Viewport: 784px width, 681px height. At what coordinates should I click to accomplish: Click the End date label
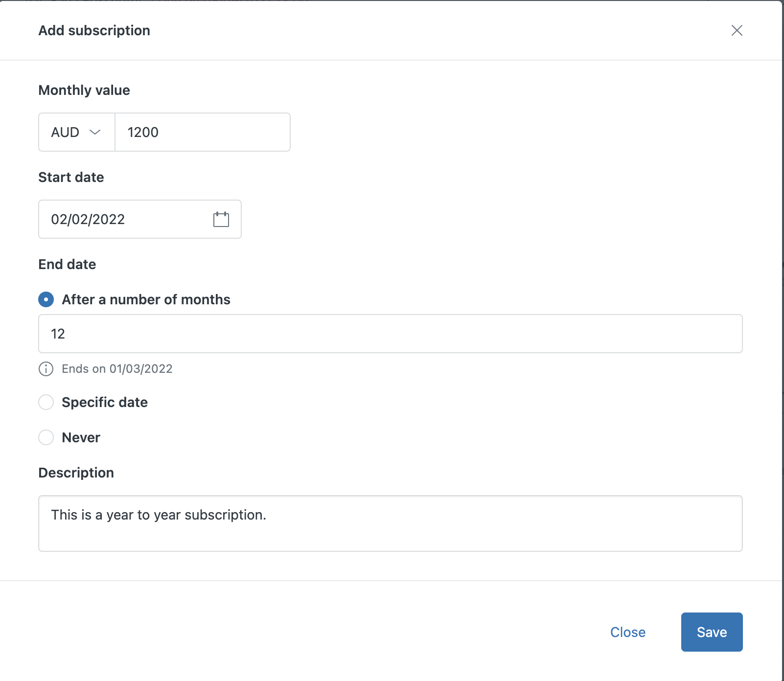click(x=67, y=264)
